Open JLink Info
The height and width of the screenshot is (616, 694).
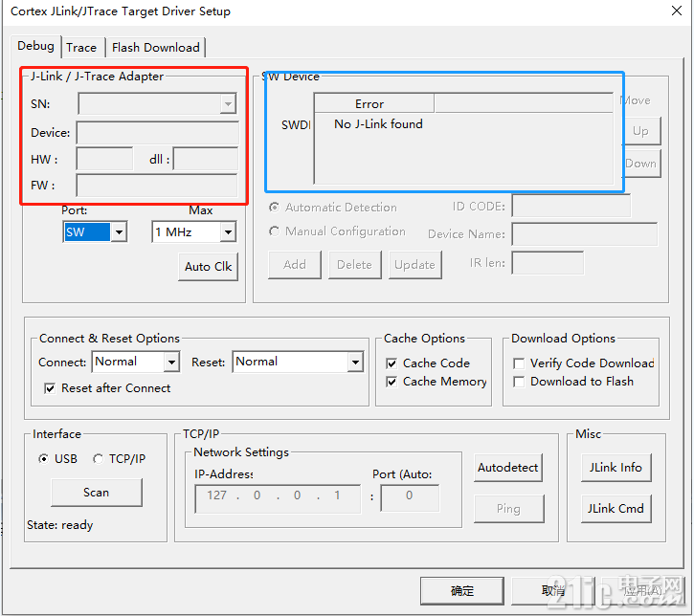616,468
